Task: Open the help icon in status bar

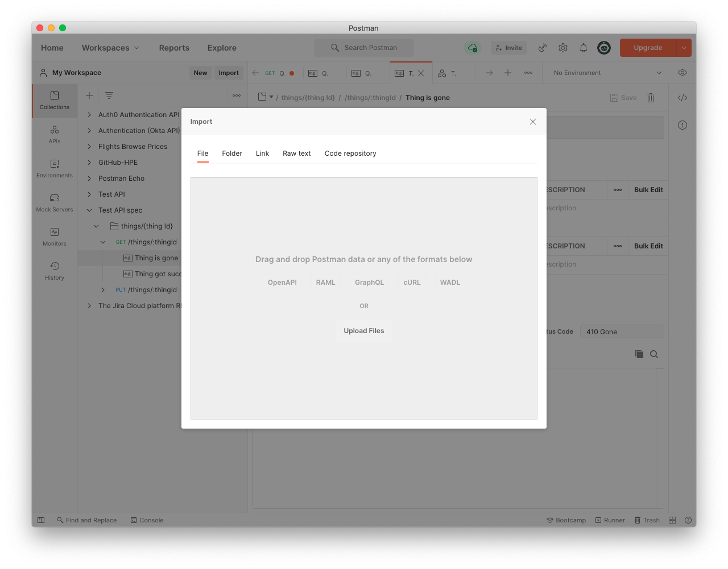Action: [688, 520]
